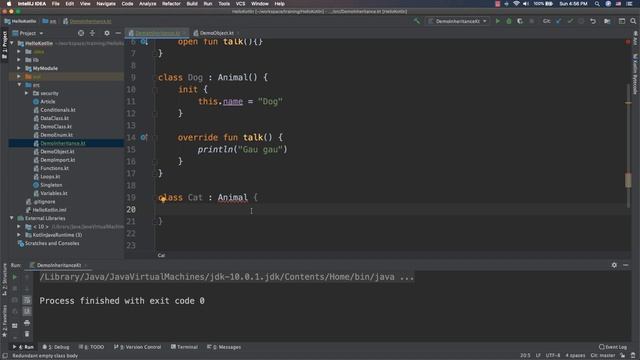
Task: Collapse all icon in Project panel header
Action: pyautogui.click(x=93, y=33)
